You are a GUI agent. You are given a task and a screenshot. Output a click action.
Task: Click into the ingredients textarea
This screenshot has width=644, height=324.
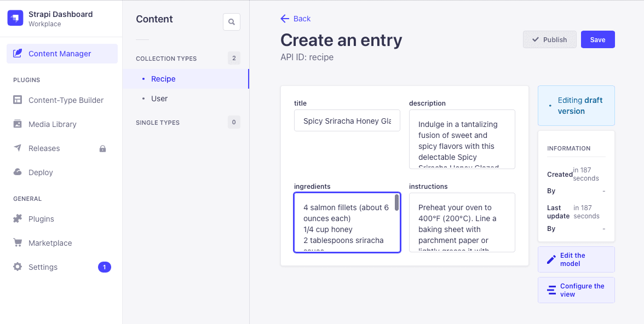347,222
